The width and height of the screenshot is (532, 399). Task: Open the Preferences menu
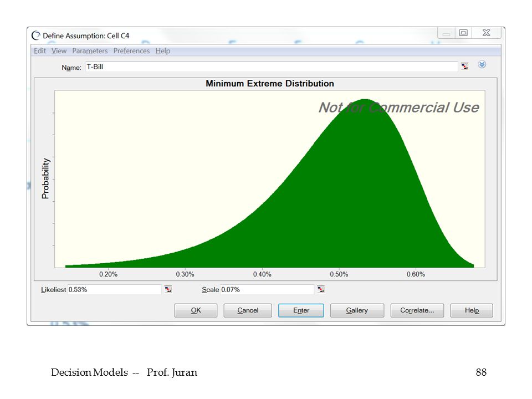131,51
